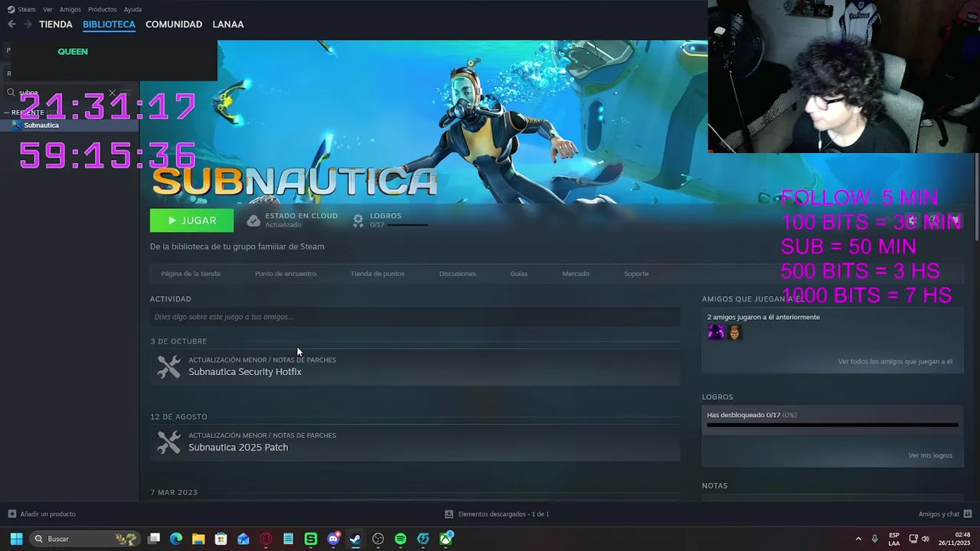This screenshot has width=980, height=551.
Task: Open the Ayuda menu
Action: pyautogui.click(x=132, y=9)
